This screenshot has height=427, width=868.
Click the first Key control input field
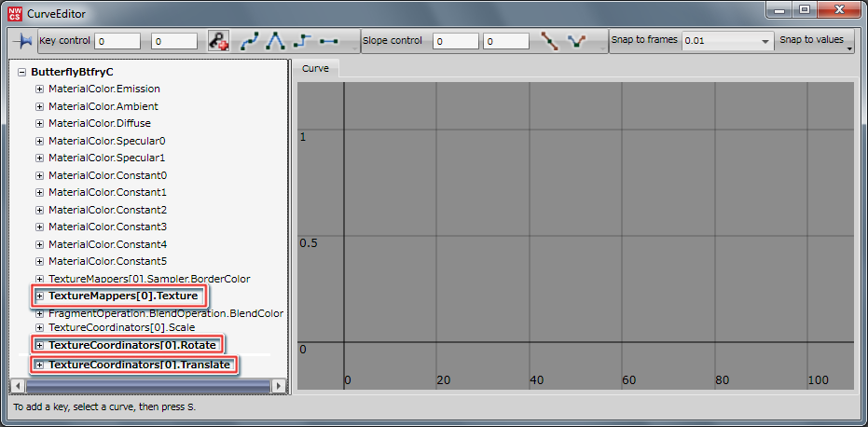tap(117, 41)
